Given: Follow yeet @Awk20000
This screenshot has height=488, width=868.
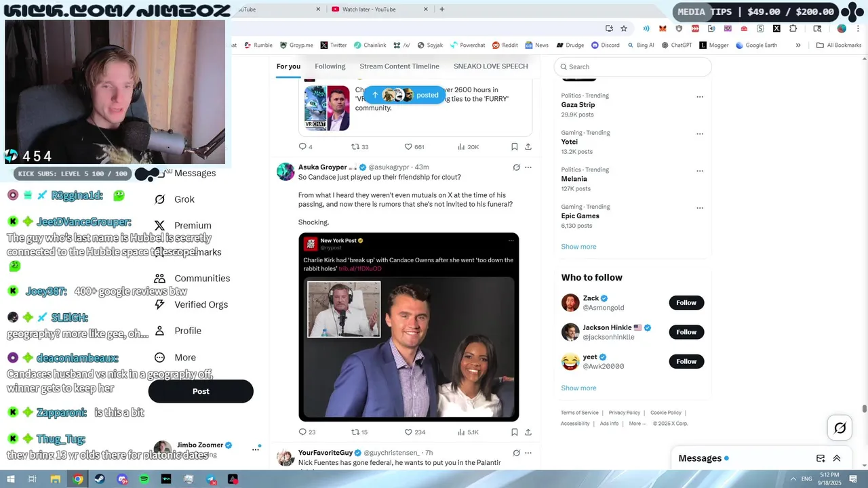Looking at the screenshot, I should 686,361.
